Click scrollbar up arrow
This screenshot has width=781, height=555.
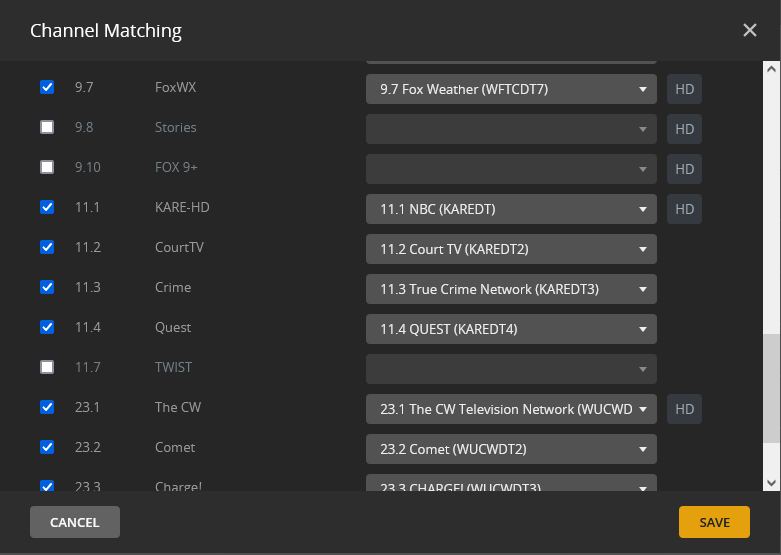(771, 70)
